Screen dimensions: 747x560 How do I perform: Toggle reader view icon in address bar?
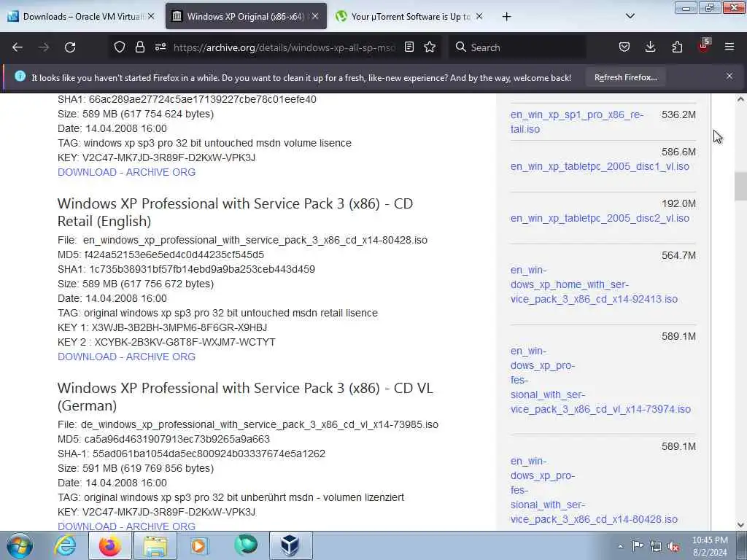(x=409, y=47)
